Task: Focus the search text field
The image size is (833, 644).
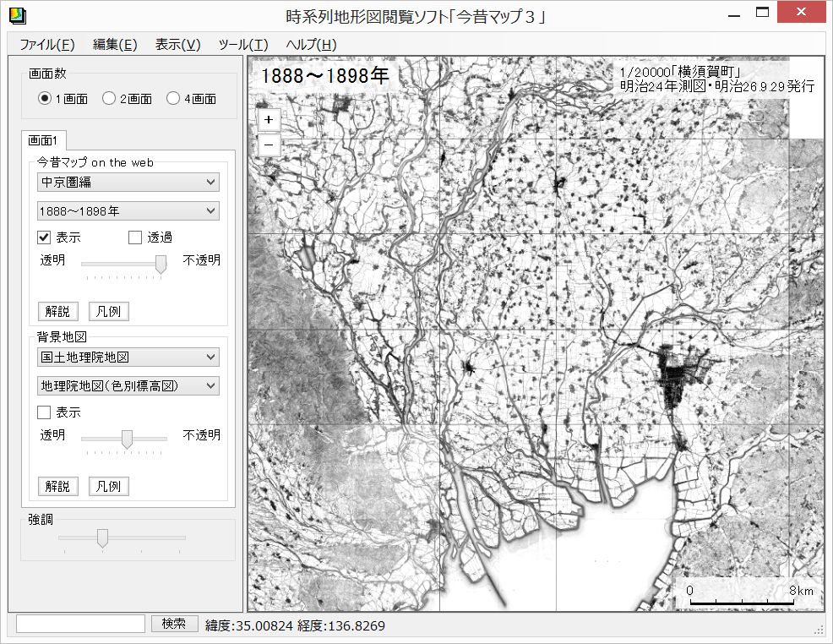Action: 80,624
